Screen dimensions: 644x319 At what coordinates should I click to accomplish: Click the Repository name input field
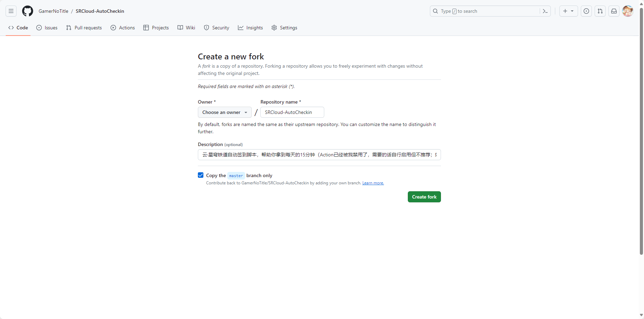click(292, 112)
